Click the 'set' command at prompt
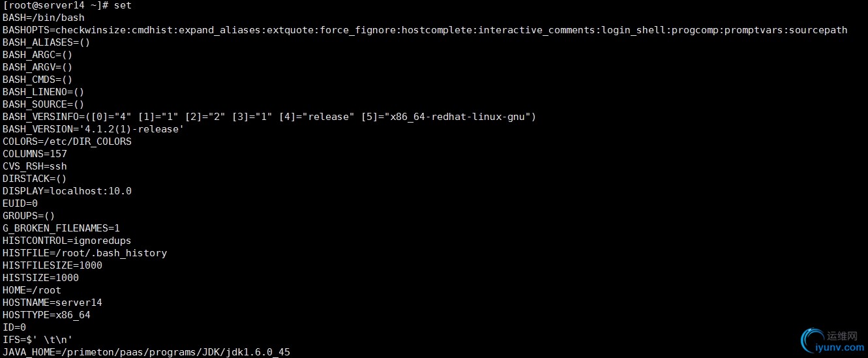This screenshot has height=358, width=868. click(123, 5)
